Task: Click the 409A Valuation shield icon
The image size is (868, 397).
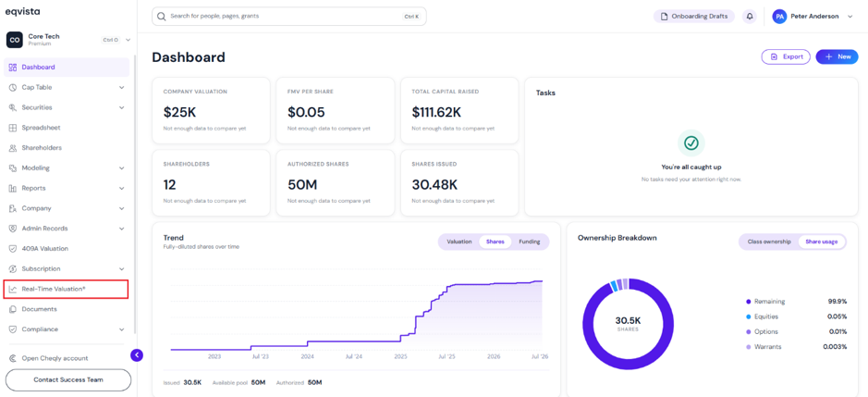Action: click(x=13, y=248)
